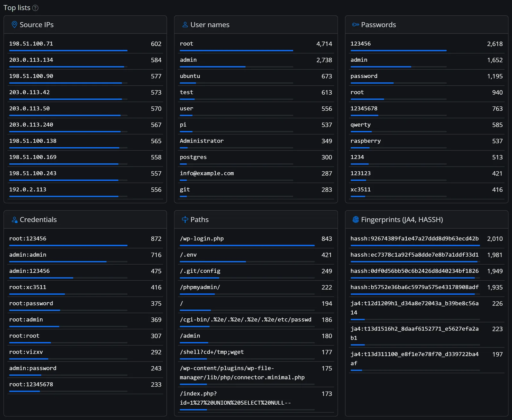Select the ja4:t12d1209h1 fingerprint entry
Image resolution: width=512 pixels, height=420 pixels.
click(x=427, y=309)
